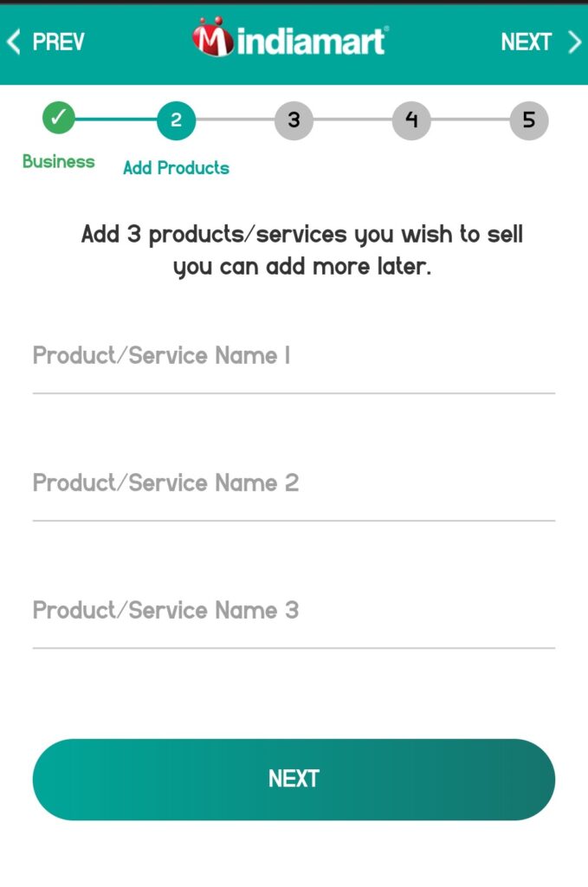Click the Product/Service Name 2 field

tap(294, 491)
